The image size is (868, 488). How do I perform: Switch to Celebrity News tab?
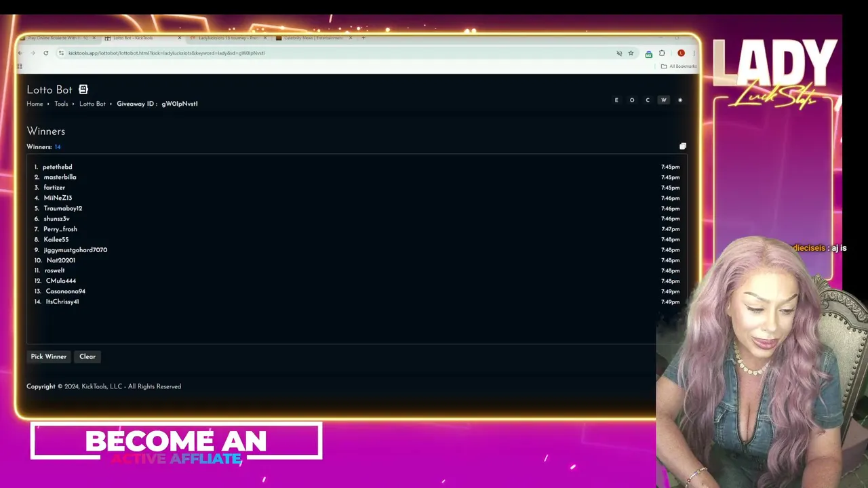[313, 38]
